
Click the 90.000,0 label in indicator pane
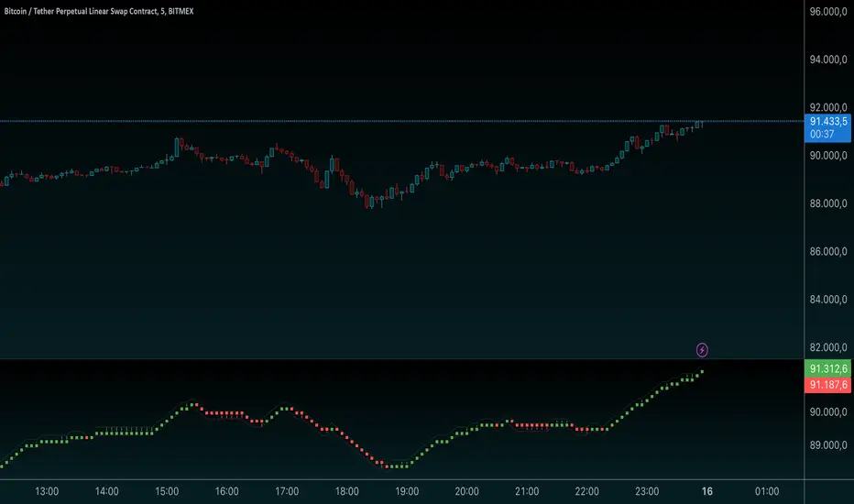coord(827,412)
